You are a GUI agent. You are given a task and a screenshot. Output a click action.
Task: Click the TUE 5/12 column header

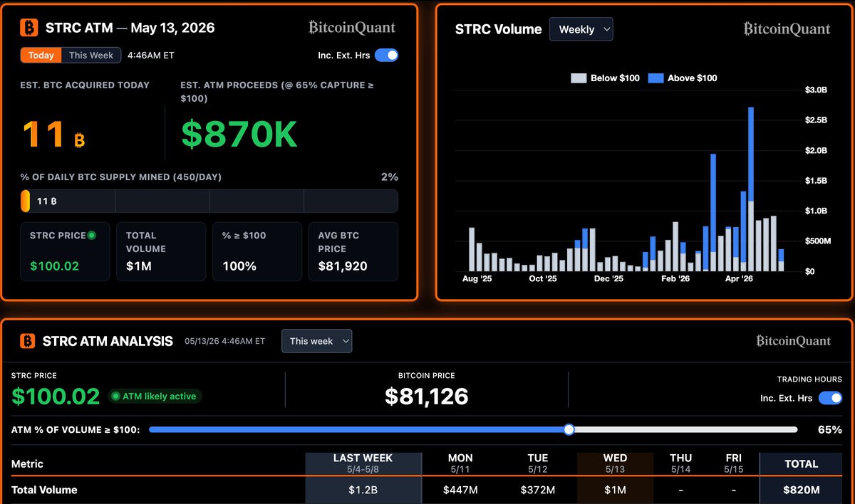tap(538, 463)
